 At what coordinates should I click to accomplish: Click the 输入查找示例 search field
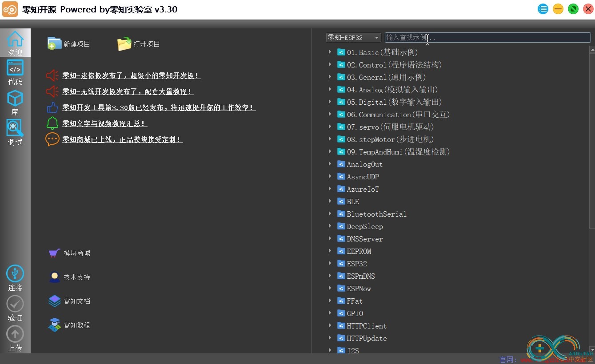(x=487, y=38)
